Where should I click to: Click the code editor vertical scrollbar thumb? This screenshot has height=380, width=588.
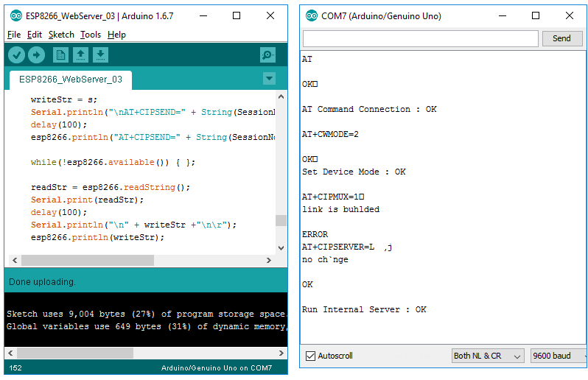[281, 220]
